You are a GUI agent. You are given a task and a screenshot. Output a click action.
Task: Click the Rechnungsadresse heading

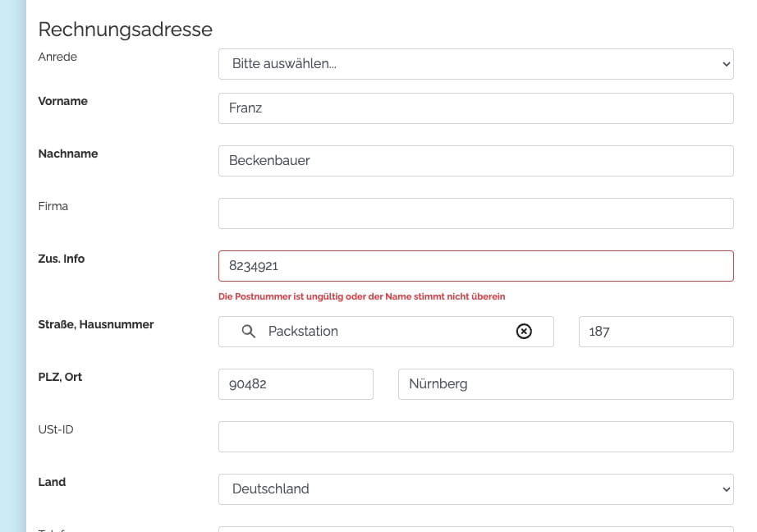click(125, 30)
